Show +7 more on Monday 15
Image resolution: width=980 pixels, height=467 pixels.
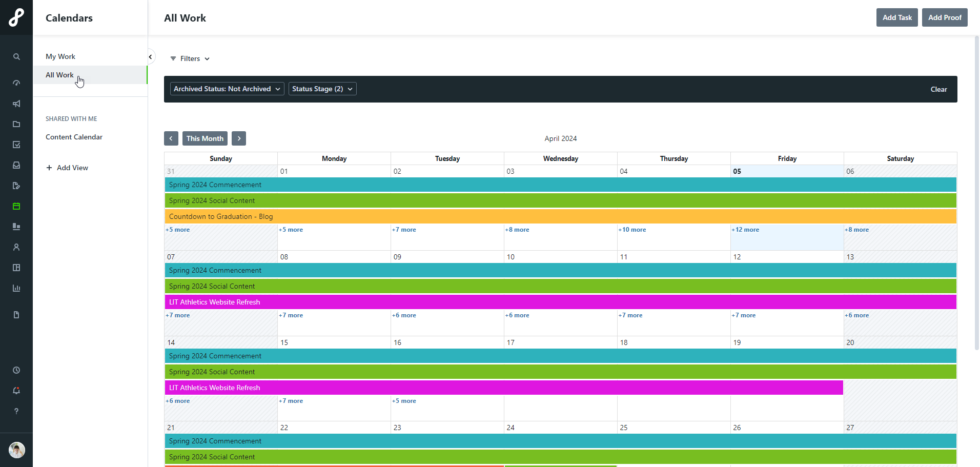pos(291,401)
